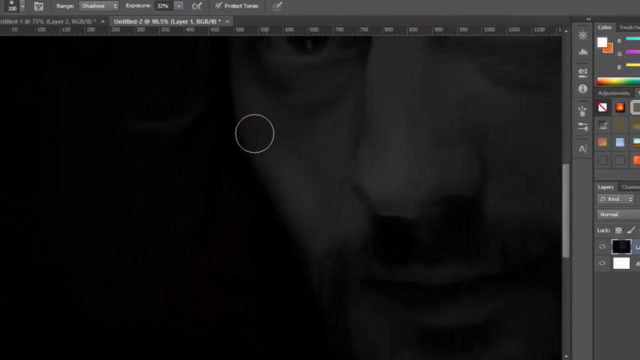This screenshot has width=640, height=360.
Task: Toggle Lock transparent pixels icon
Action: 618,230
